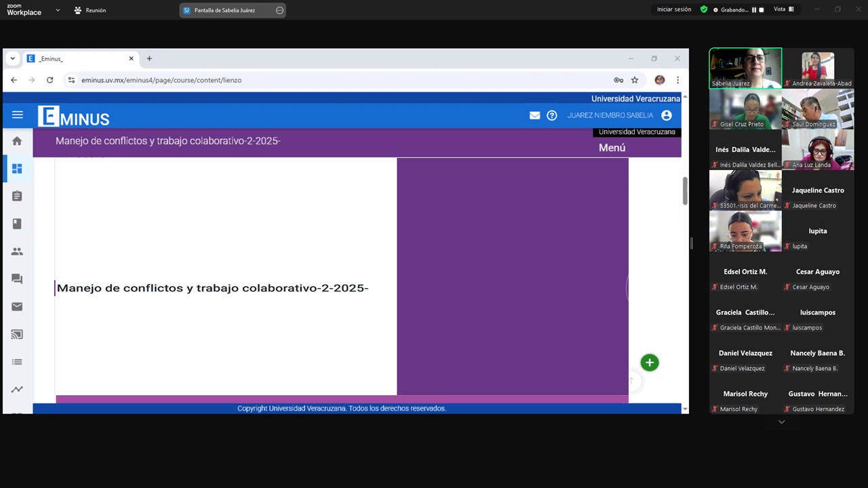Open the Eminus hamburger menu
This screenshot has width=868, height=488.
18,115
